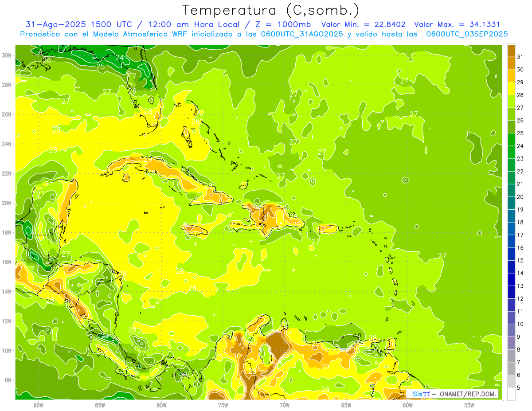Click the '65W' longitude axis label
Screen dimensions: 532x411
pyautogui.click(x=346, y=405)
